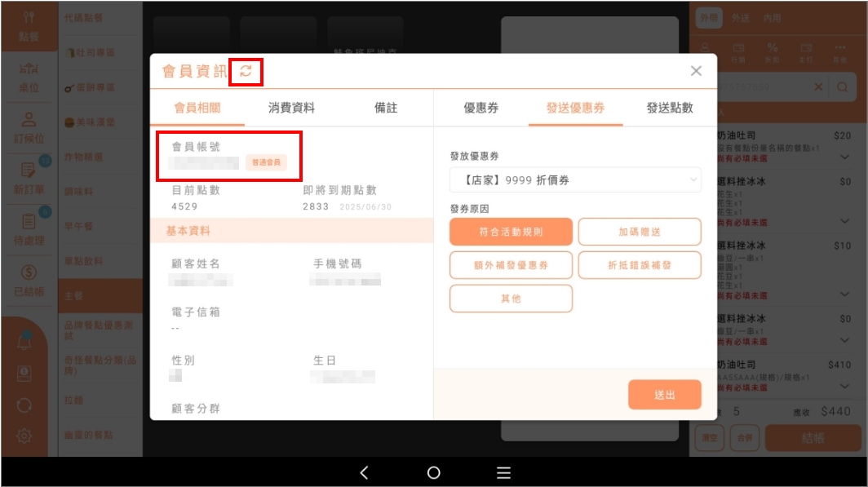Pick 其他 as the coupon reason
868x487 pixels.
tap(511, 299)
